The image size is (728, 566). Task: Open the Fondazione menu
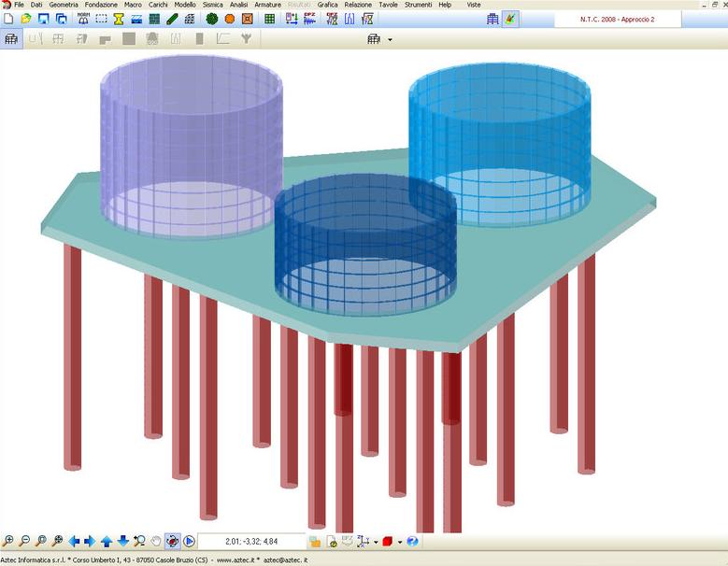pyautogui.click(x=101, y=5)
